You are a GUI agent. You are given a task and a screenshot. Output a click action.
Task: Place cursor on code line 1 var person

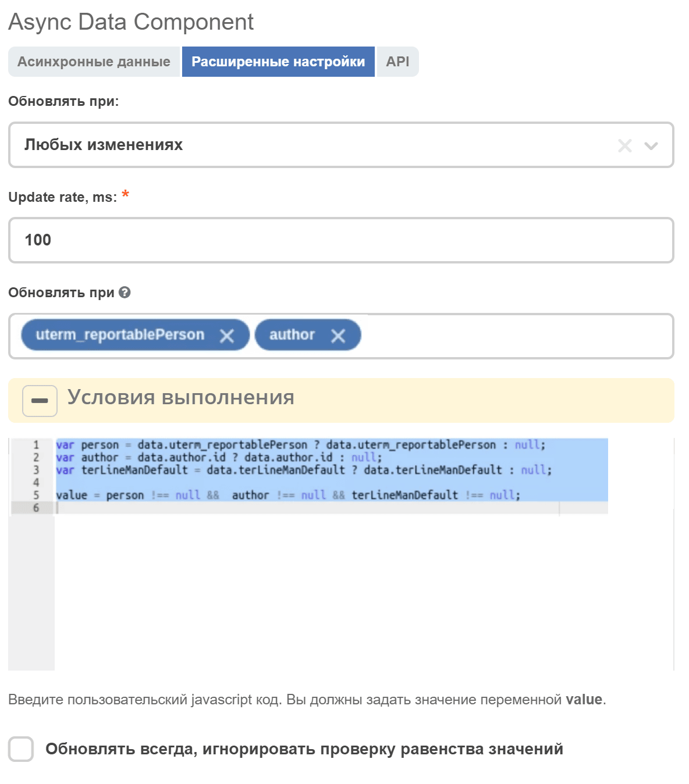coord(300,445)
